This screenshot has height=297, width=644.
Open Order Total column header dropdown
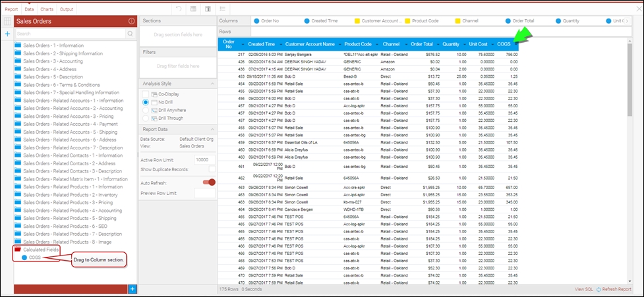(x=438, y=44)
